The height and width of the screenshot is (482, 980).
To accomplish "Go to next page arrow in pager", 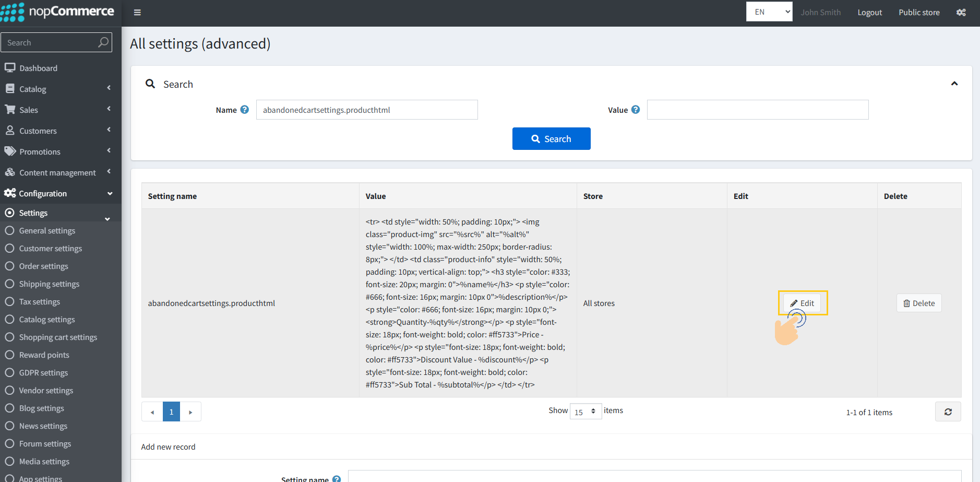I will tap(190, 412).
